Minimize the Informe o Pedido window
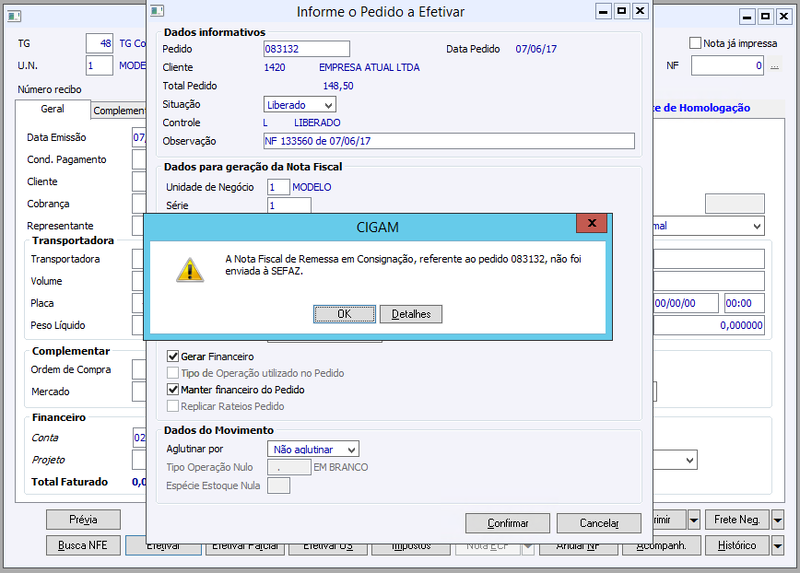 (x=604, y=11)
